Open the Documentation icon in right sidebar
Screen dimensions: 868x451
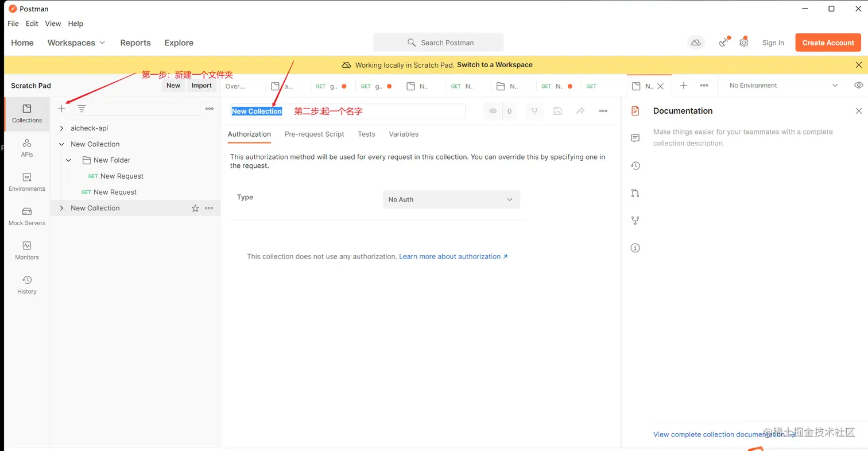[635, 111]
